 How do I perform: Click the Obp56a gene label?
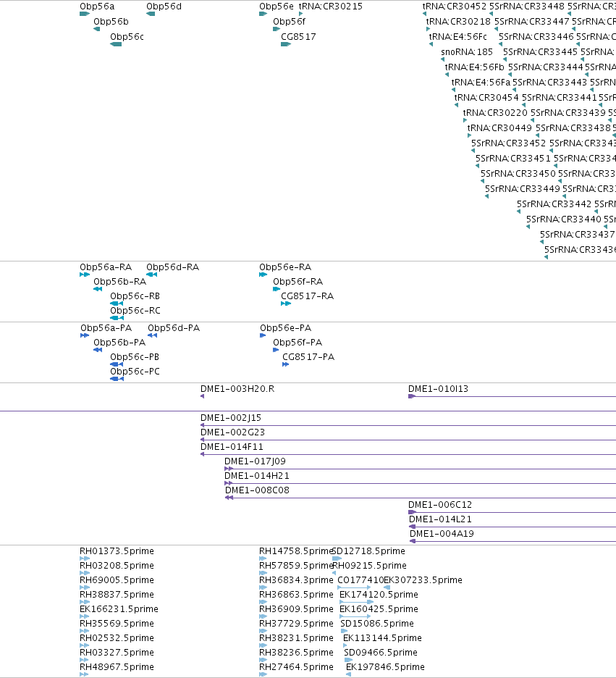[x=97, y=7]
